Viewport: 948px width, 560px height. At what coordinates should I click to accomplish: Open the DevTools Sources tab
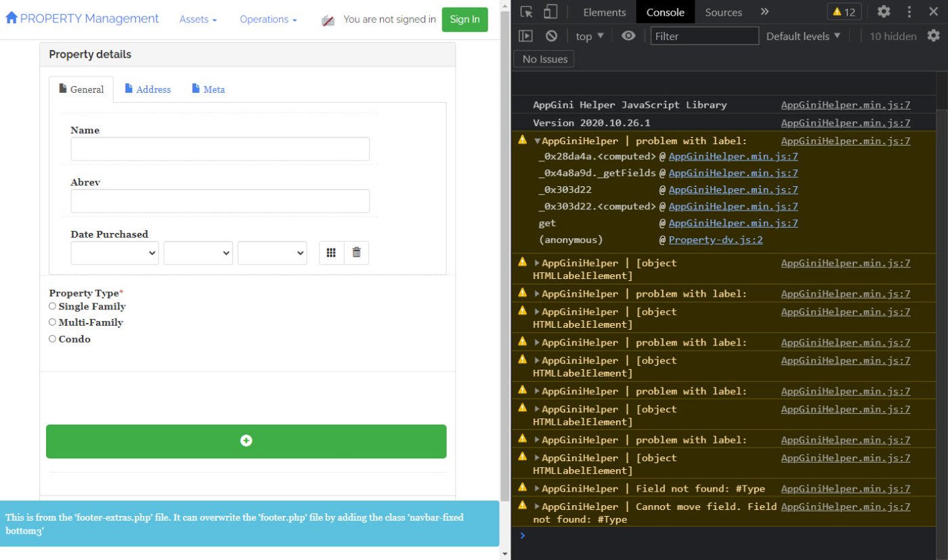click(723, 12)
